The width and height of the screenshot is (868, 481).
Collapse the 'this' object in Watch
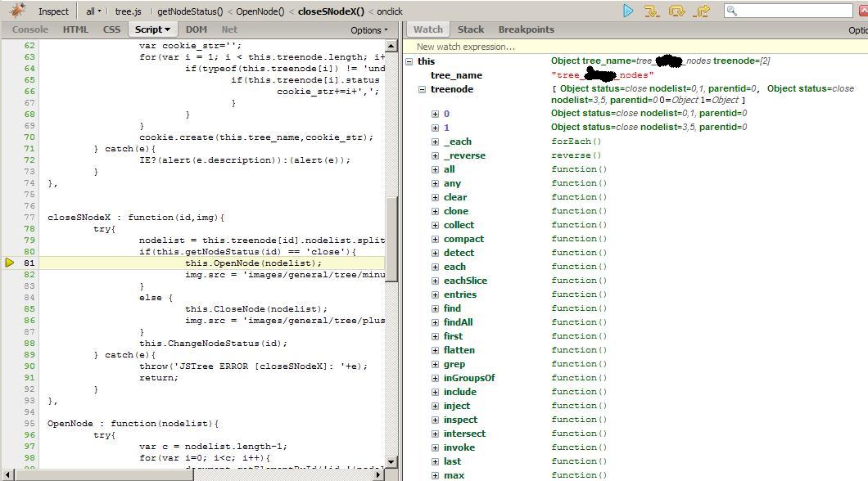[409, 61]
